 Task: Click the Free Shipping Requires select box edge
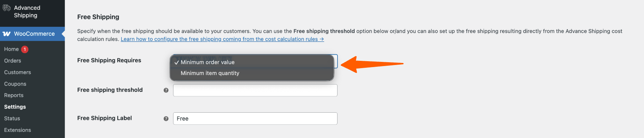click(x=336, y=61)
